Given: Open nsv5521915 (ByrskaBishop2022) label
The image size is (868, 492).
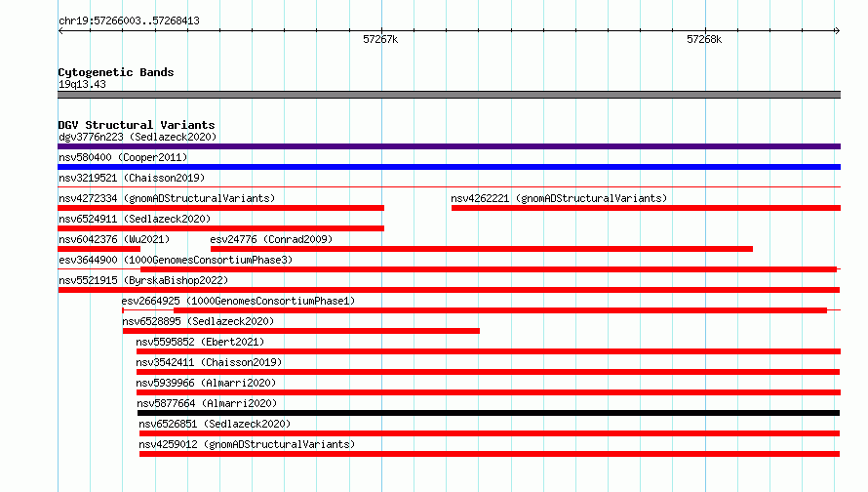Looking at the screenshot, I should 143,280.
